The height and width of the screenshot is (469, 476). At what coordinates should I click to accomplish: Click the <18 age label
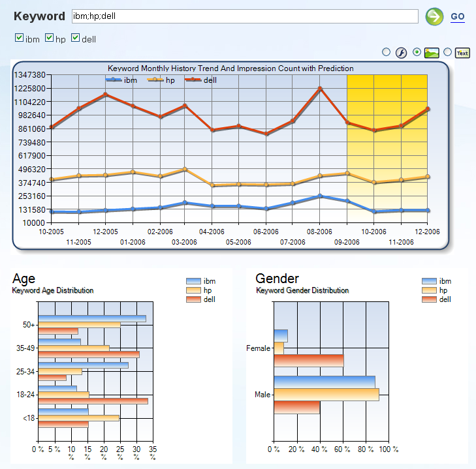(x=29, y=418)
